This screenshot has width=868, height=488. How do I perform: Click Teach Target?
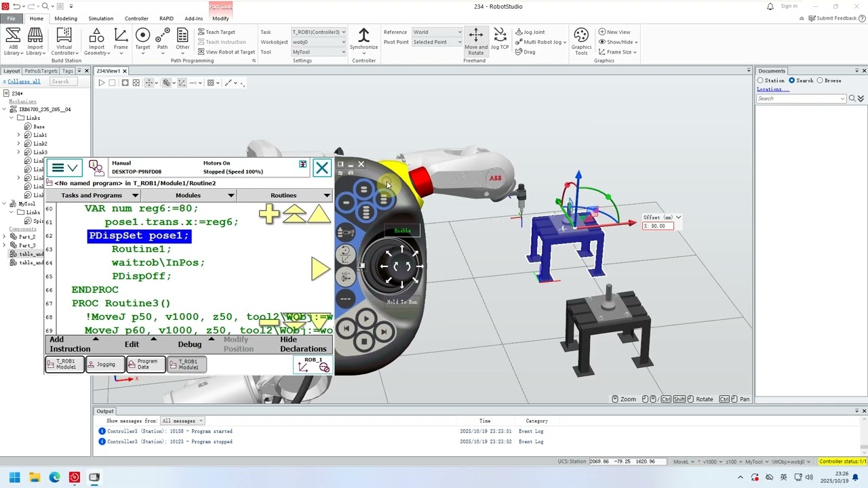click(x=216, y=32)
